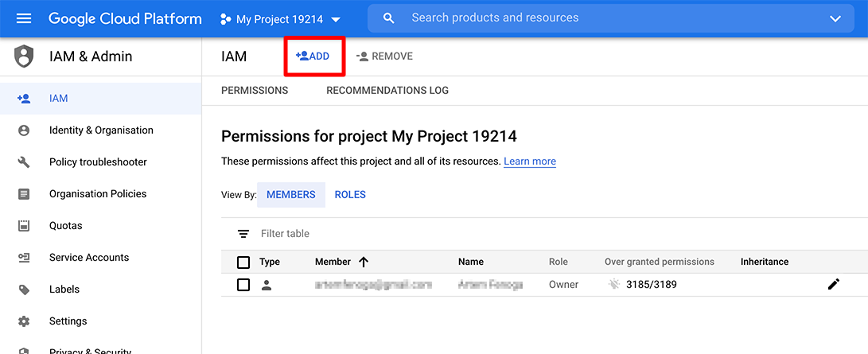Tick the select-all checkbox in table header

pyautogui.click(x=243, y=263)
